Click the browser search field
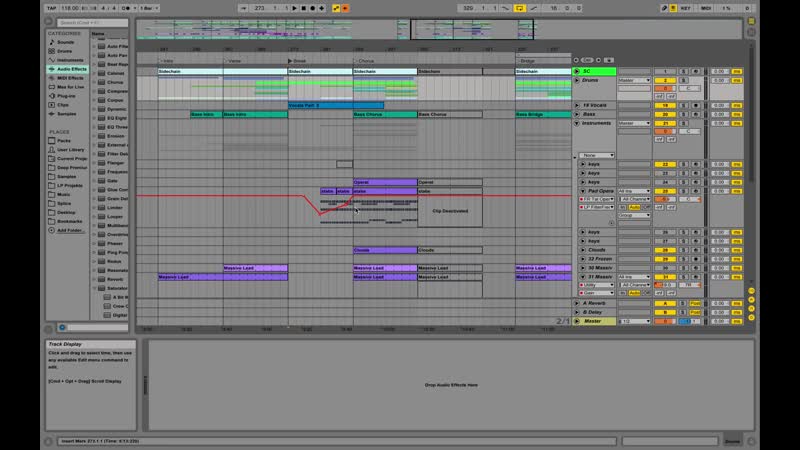Viewport: 800px width, 450px height. click(92, 22)
